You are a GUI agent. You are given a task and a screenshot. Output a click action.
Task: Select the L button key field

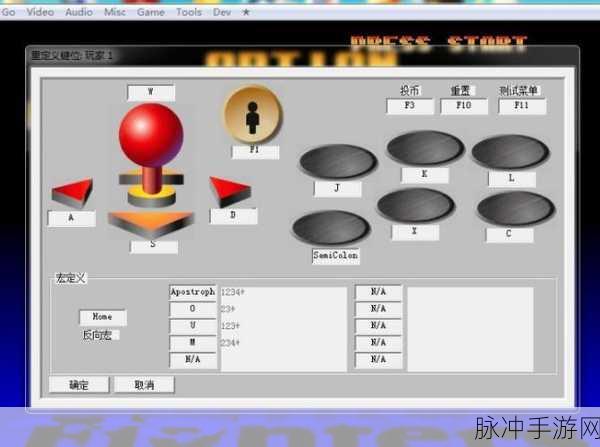[x=512, y=178]
